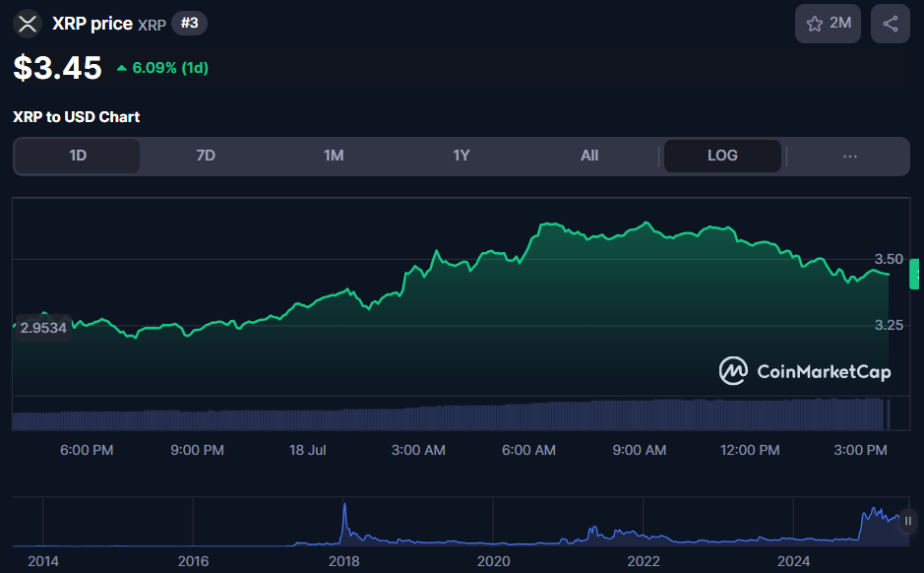Open the share icon button
924x573 pixels.
pos(891,24)
